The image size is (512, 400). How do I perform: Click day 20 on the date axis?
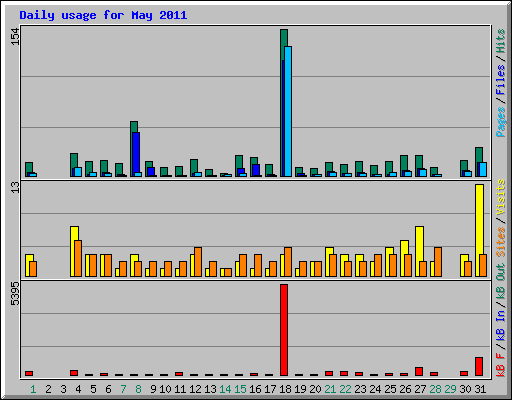tap(315, 389)
